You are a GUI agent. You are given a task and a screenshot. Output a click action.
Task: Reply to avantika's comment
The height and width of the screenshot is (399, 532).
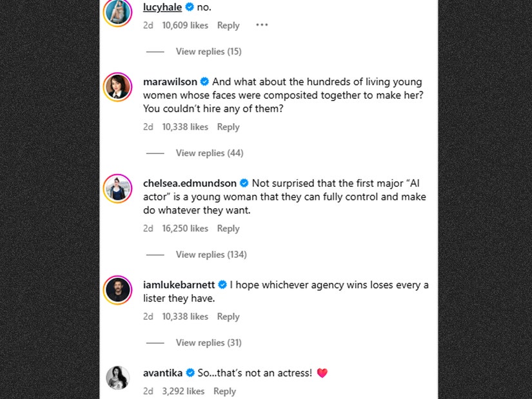[224, 391]
